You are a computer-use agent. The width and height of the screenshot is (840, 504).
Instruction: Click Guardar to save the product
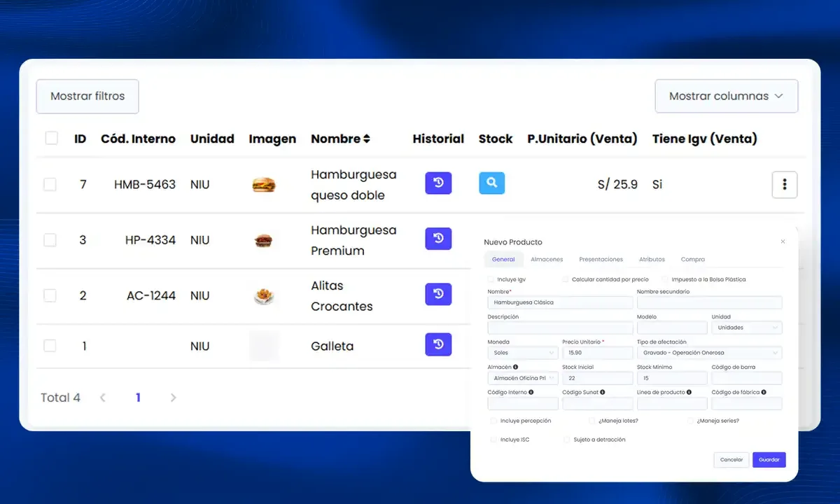[769, 460]
